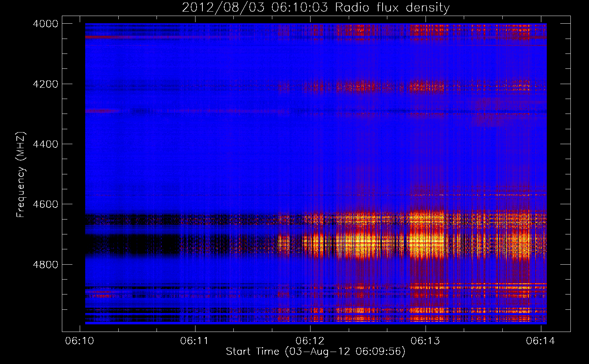Screen dimensions: 589x364
Task: Select the 4800 frequency tick label
Action: pyautogui.click(x=46, y=265)
